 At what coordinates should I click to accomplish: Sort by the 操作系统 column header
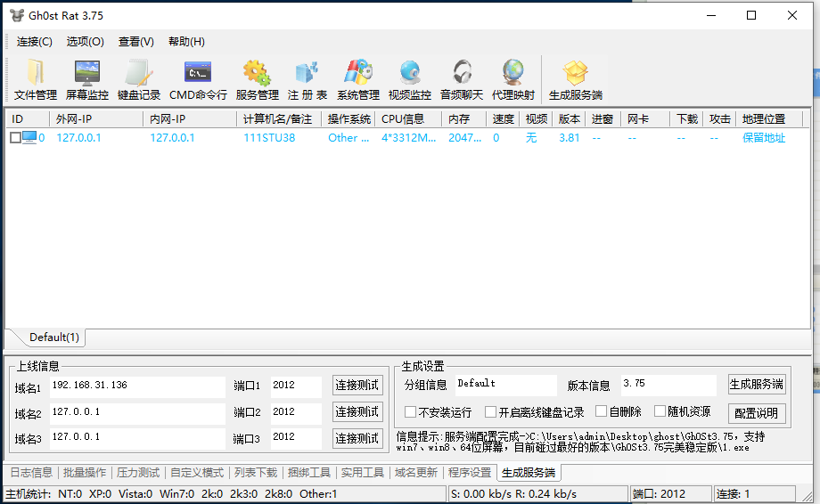tap(348, 119)
